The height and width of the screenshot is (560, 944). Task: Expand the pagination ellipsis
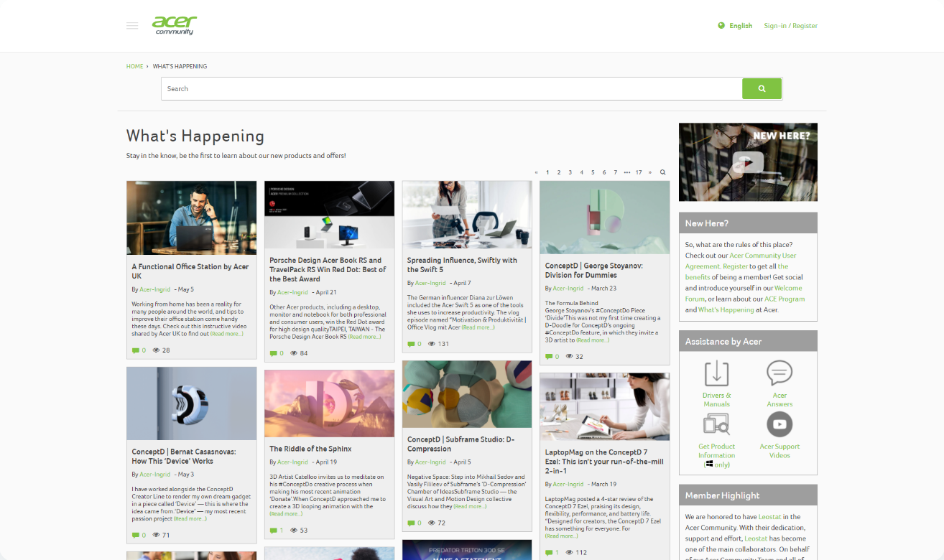(627, 172)
